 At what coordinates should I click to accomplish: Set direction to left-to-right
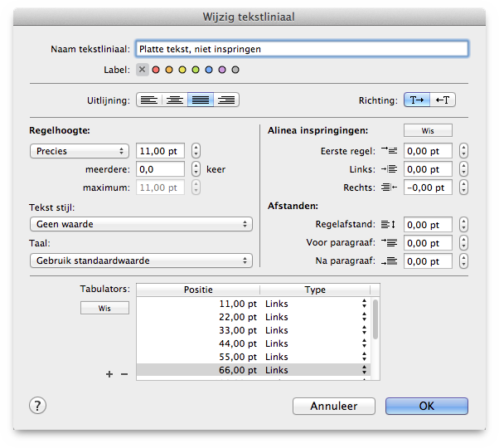pos(417,100)
